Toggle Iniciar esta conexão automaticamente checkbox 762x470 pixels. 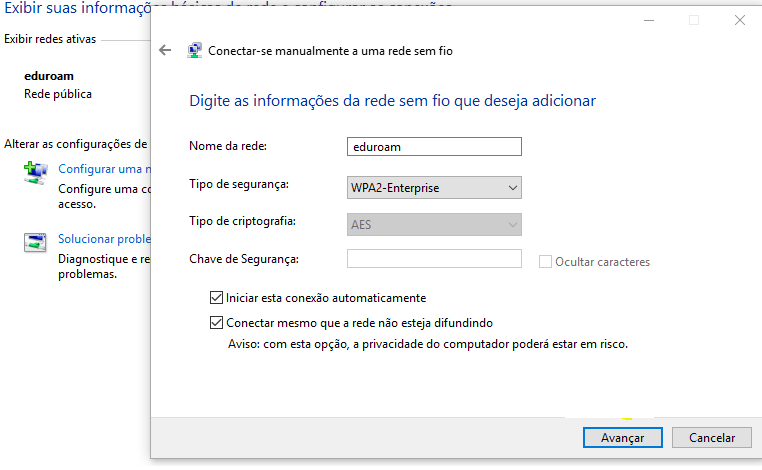tap(217, 297)
